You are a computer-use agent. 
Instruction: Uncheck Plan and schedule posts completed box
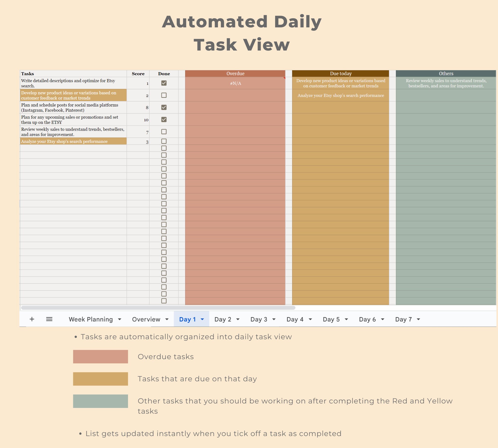click(x=164, y=108)
